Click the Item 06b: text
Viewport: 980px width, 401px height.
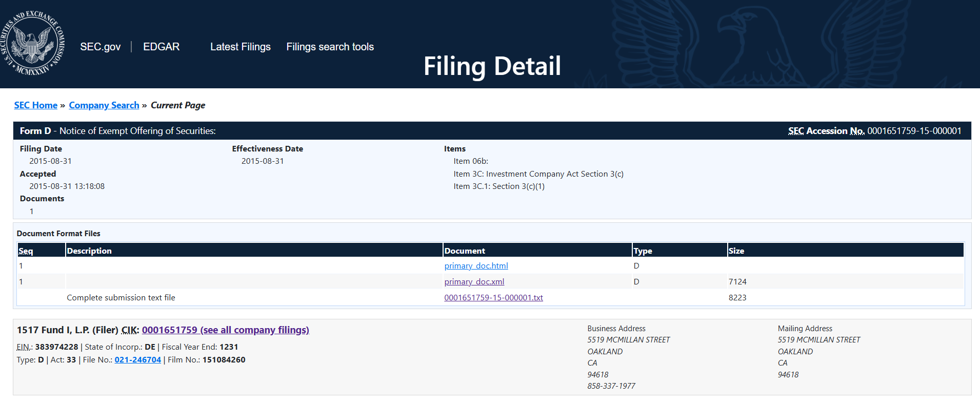tap(471, 161)
